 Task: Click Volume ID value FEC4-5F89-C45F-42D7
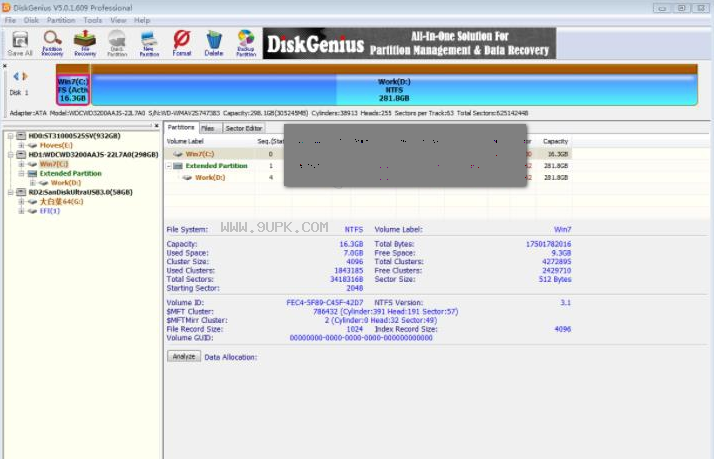325,302
